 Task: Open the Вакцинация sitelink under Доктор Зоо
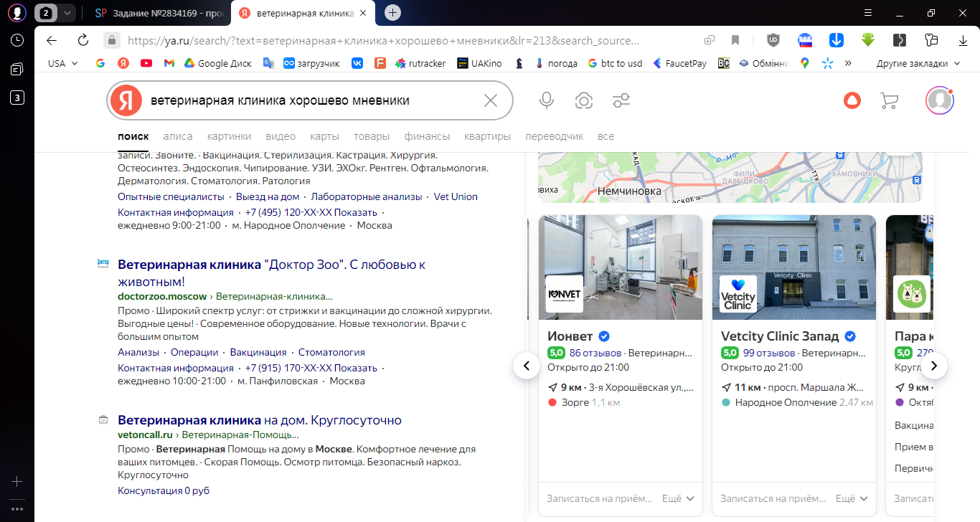(x=258, y=352)
